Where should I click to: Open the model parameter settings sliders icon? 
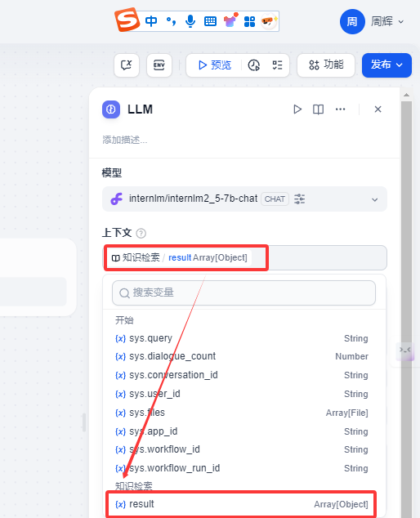tap(299, 199)
